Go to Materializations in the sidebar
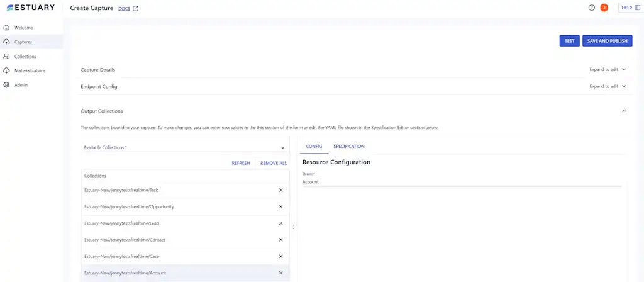Viewport: 644px width, 282px height. click(31, 70)
